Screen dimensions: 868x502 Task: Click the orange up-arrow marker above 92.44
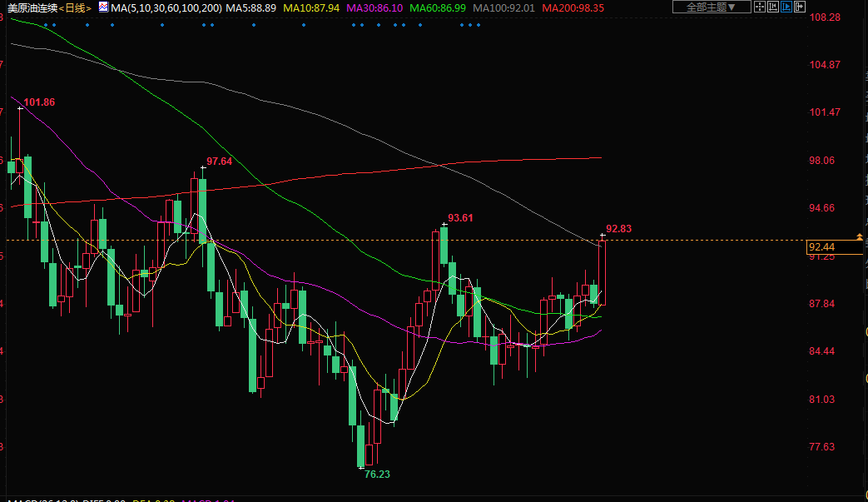point(860,237)
